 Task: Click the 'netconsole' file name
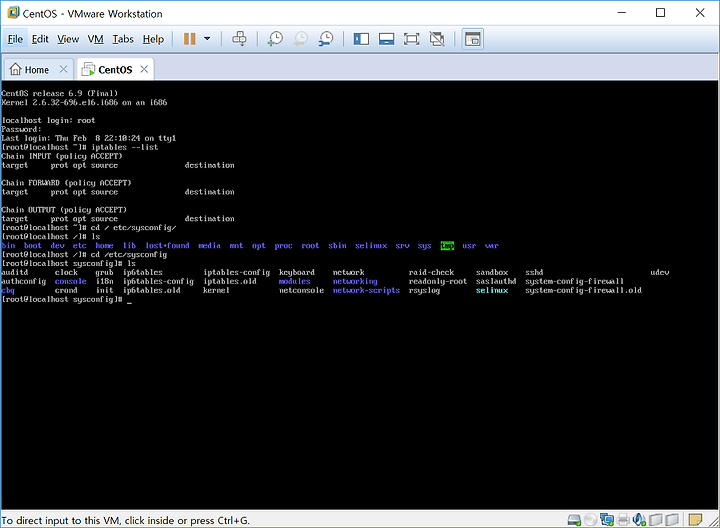pyautogui.click(x=301, y=291)
